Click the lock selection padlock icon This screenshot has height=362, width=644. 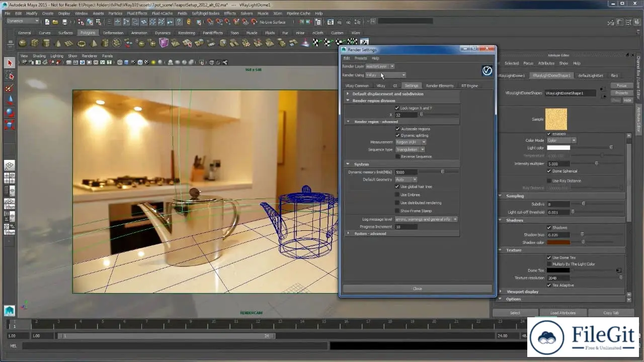189,22
